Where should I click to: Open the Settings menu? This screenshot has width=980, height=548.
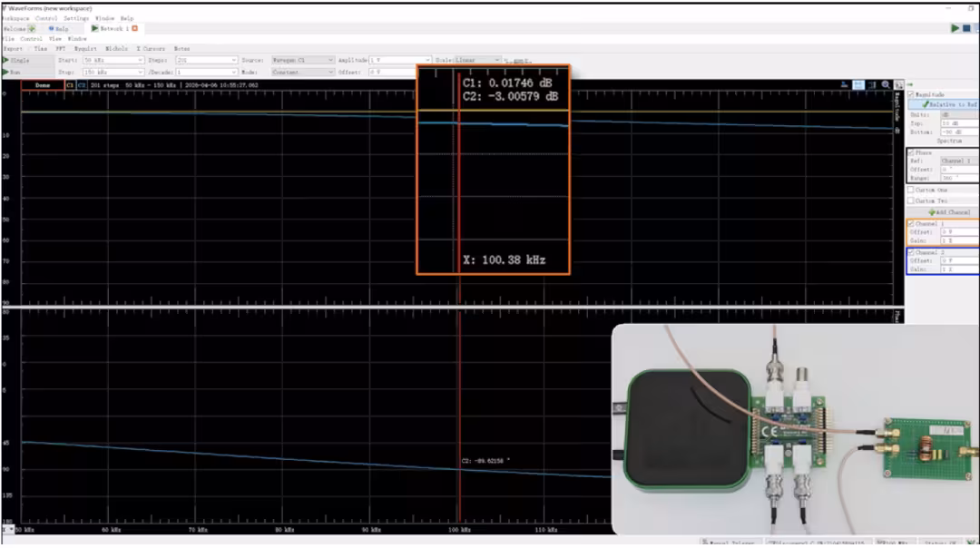click(76, 18)
